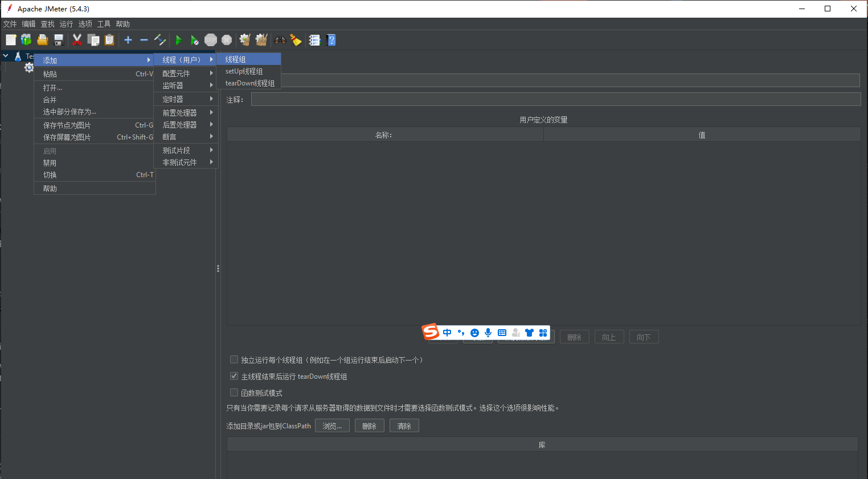Click the Collapse all minus icon
868x479 pixels.
pyautogui.click(x=144, y=40)
